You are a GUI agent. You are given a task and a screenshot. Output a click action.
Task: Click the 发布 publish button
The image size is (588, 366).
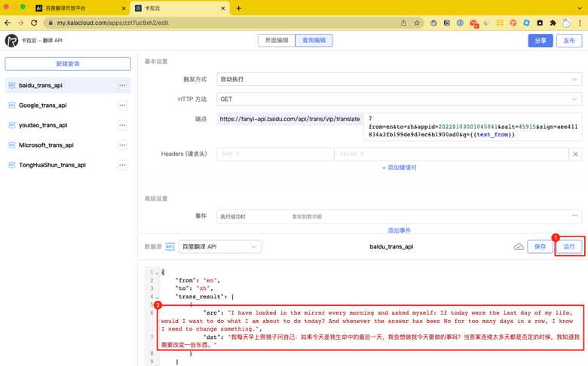coord(569,41)
